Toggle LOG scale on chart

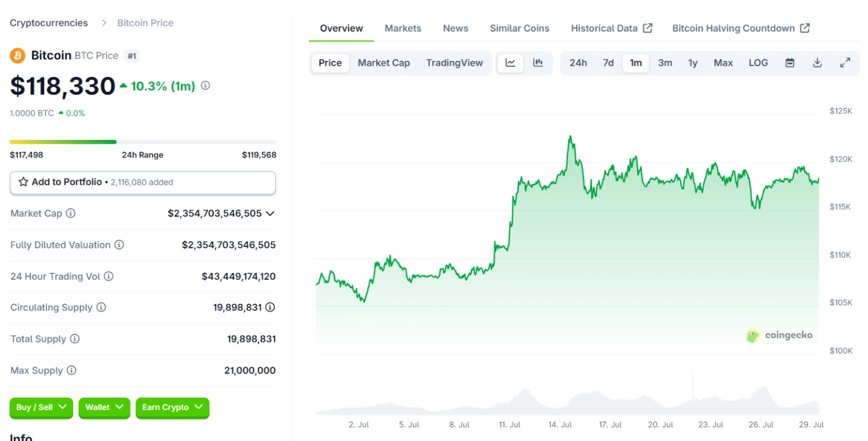(758, 63)
